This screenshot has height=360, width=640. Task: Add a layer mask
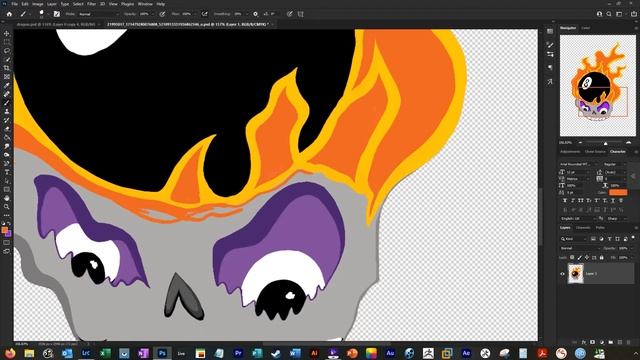(x=593, y=342)
